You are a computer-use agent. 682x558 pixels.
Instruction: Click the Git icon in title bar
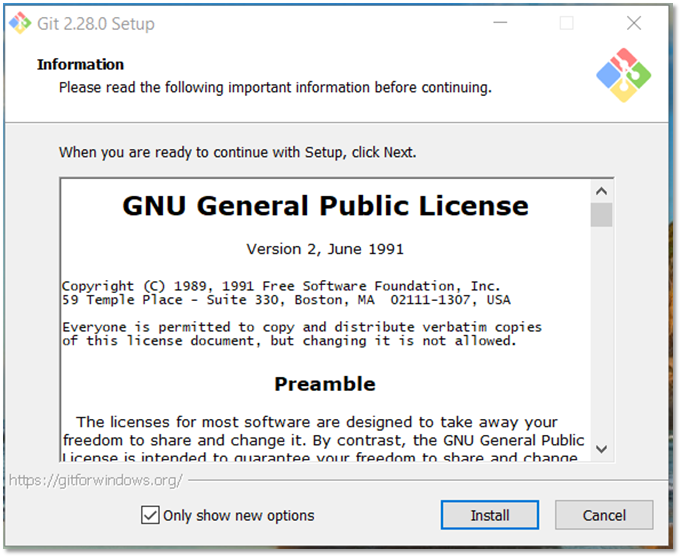(20, 23)
